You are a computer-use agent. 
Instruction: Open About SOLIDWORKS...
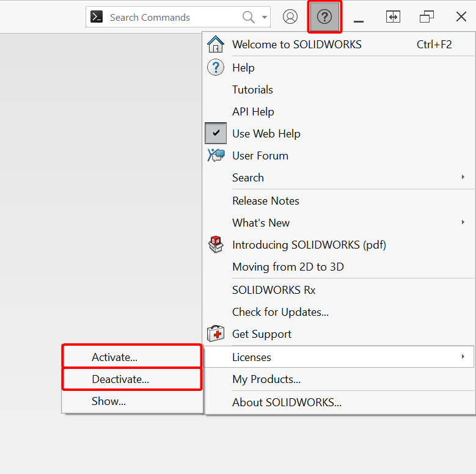[x=339, y=403]
